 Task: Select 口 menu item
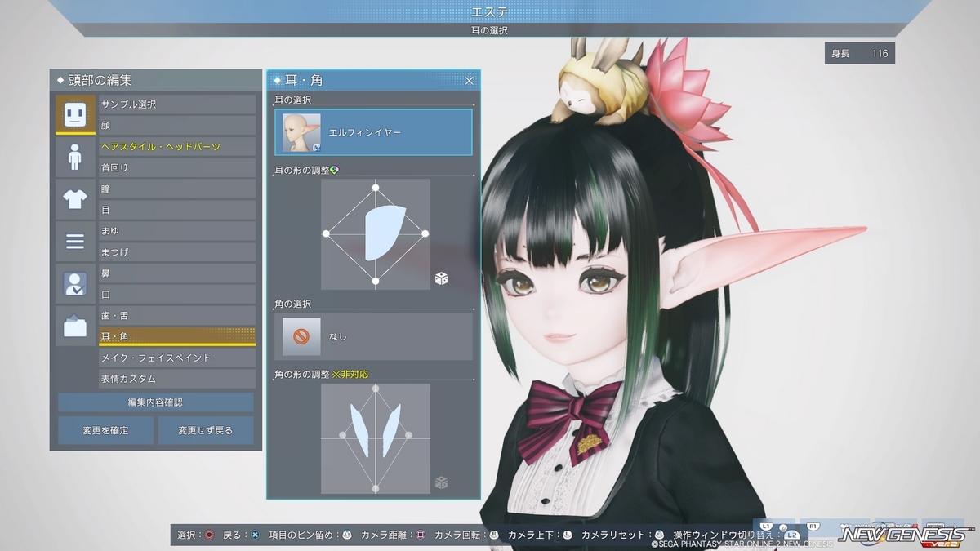[x=177, y=295]
